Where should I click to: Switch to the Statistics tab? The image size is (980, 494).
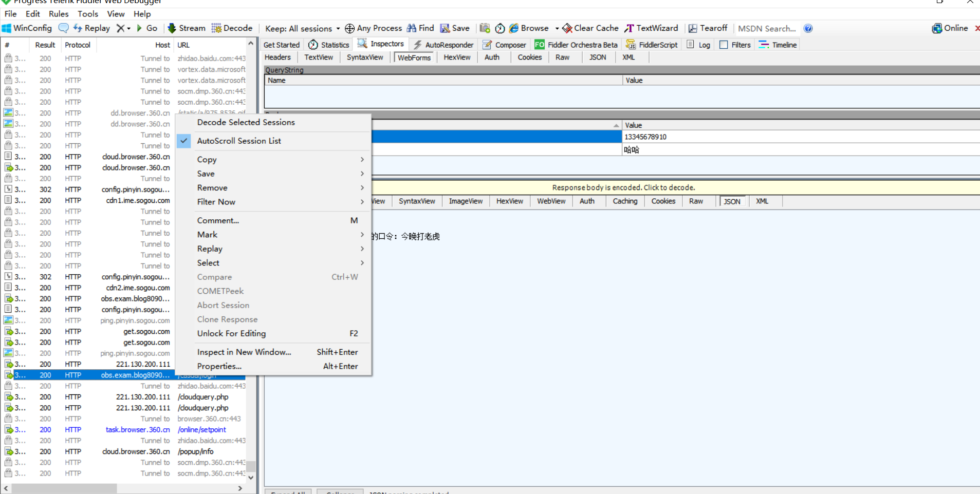click(329, 45)
